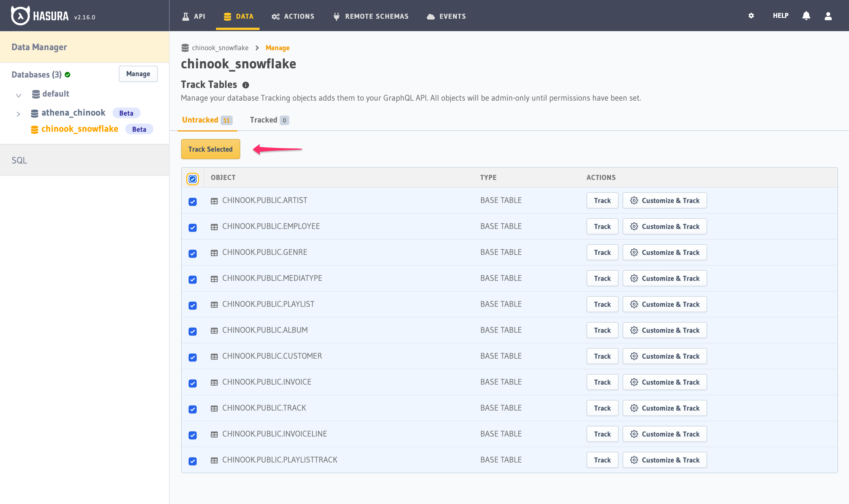This screenshot has height=504, width=849.
Task: Click Manage databases button in sidebar
Action: pos(138,74)
